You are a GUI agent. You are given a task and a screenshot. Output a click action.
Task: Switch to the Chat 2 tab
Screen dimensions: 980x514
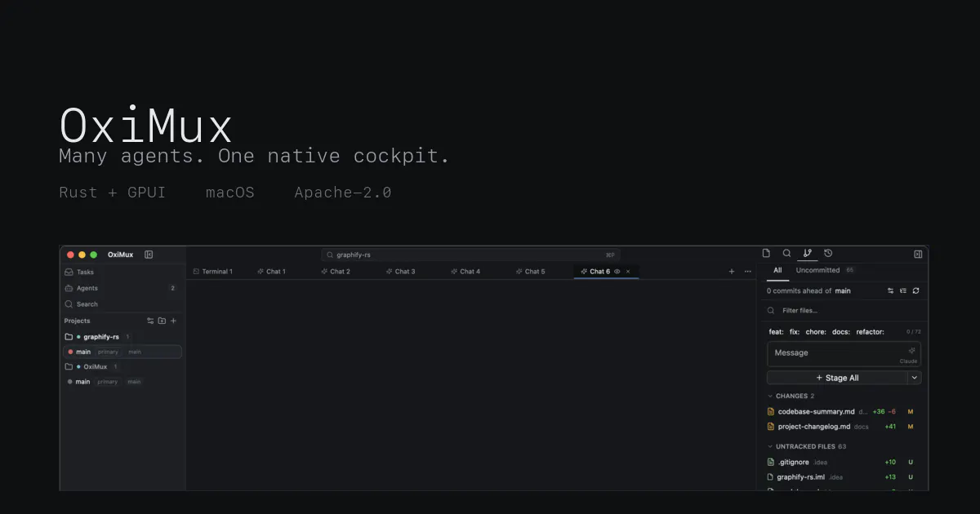point(336,272)
